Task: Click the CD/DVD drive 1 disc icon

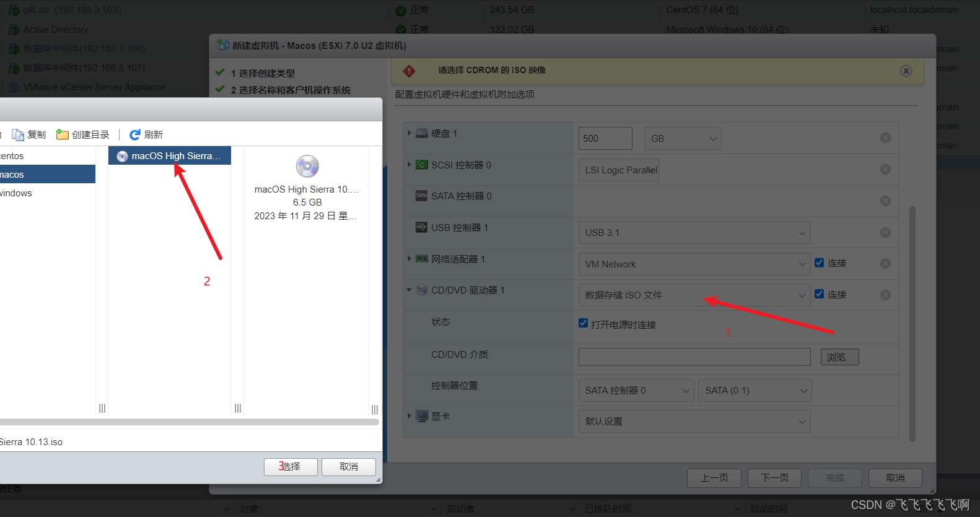Action: (422, 290)
